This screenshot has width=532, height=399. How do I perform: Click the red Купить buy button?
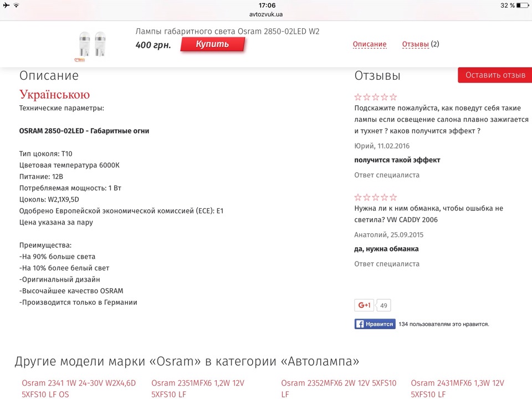pyautogui.click(x=212, y=44)
